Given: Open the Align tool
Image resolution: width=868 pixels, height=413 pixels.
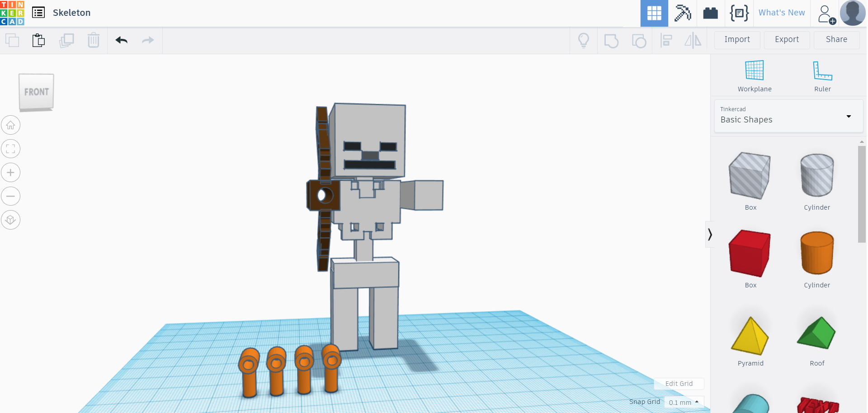Looking at the screenshot, I should pos(666,40).
